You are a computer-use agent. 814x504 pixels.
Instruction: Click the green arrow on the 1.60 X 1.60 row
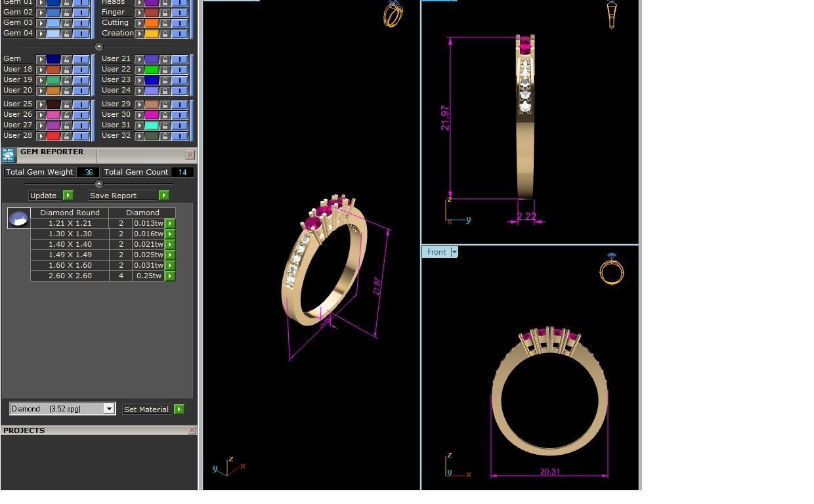(170, 265)
